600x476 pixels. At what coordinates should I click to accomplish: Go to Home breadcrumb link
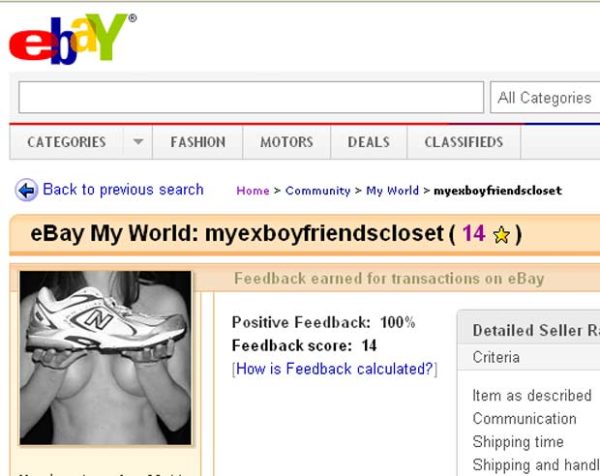point(253,191)
